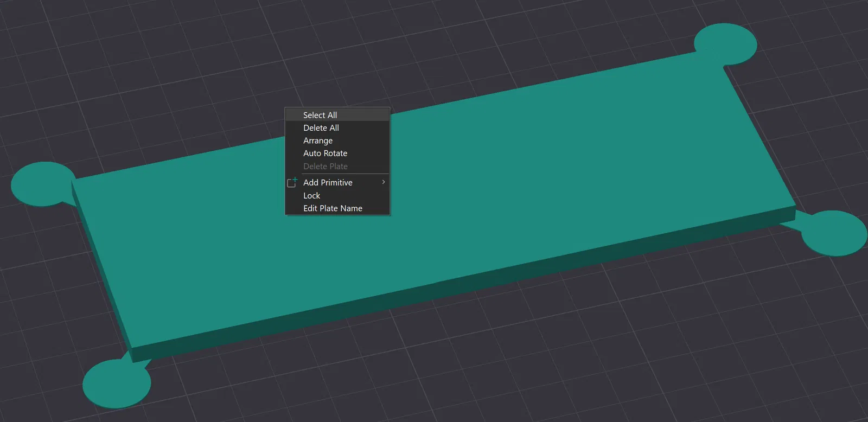Click the top-right circular brim ear
The height and width of the screenshot is (422, 868).
[x=725, y=44]
